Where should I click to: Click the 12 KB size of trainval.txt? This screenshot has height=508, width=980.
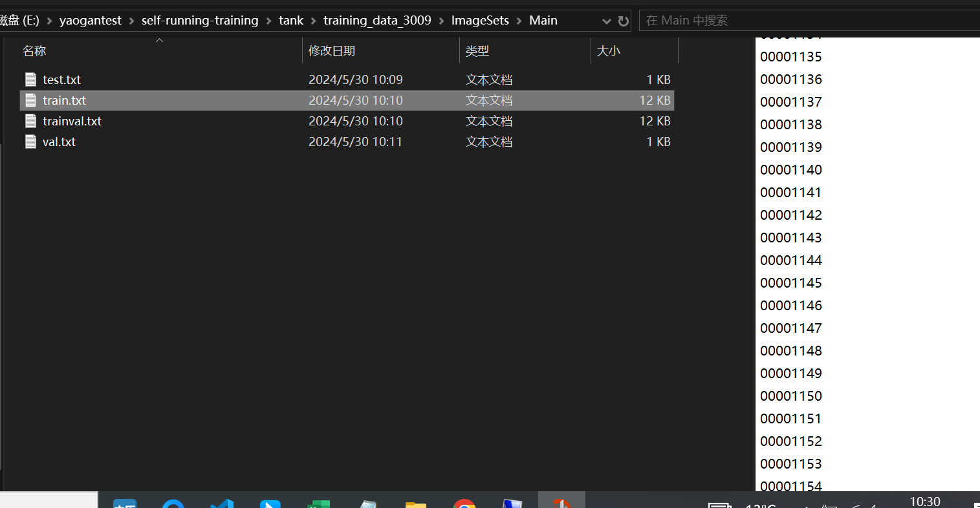point(655,121)
